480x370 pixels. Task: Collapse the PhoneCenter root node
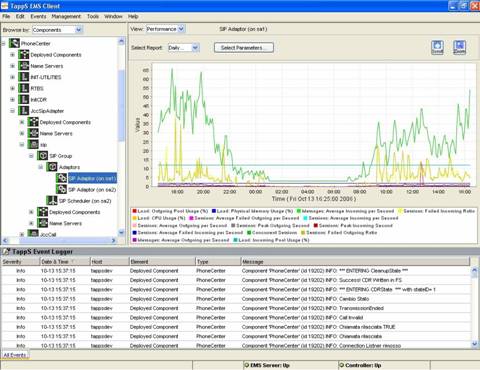coord(3,43)
